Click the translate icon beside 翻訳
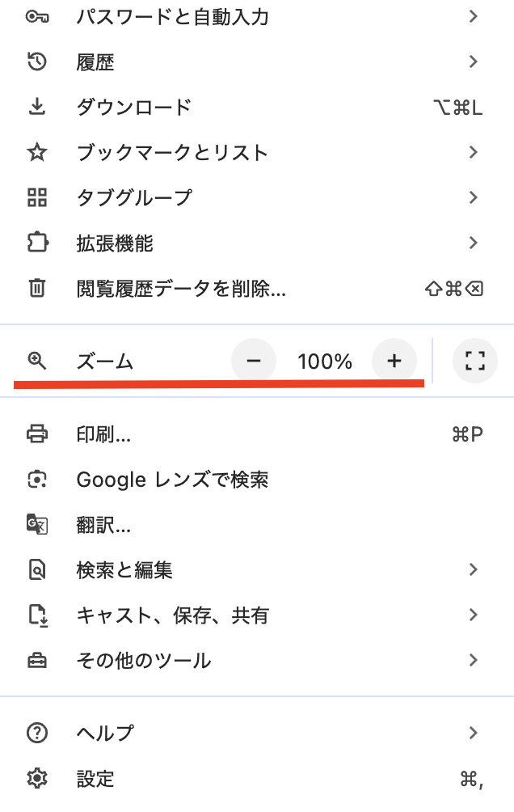 click(36, 525)
